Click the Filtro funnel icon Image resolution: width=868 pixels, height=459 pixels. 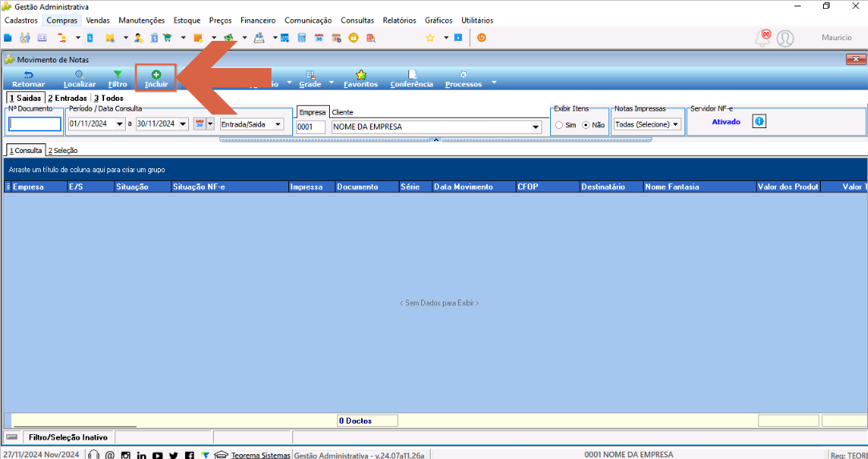click(x=118, y=74)
